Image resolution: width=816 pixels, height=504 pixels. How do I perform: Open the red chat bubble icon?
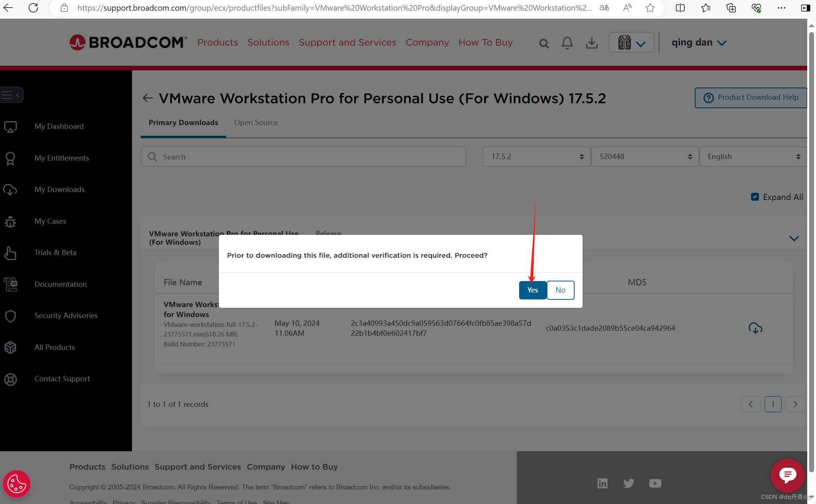[x=787, y=475]
